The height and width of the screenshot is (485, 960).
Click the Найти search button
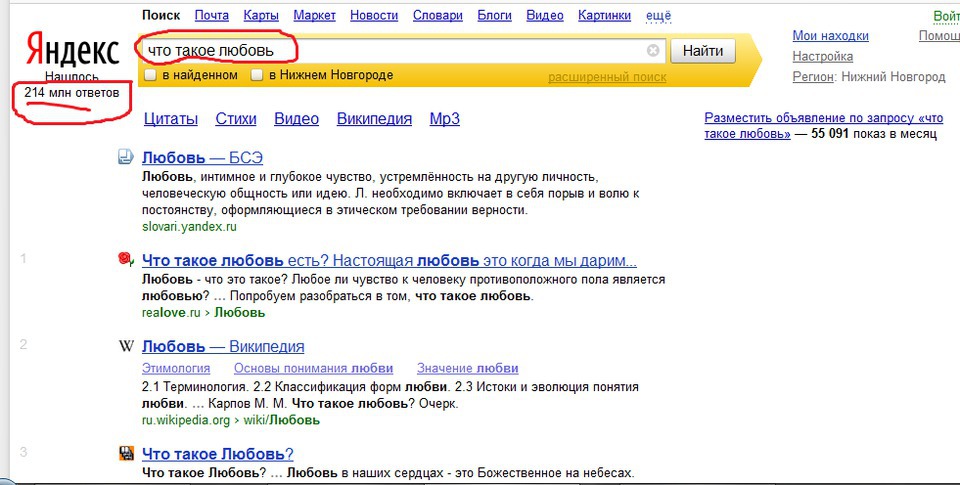pos(703,51)
